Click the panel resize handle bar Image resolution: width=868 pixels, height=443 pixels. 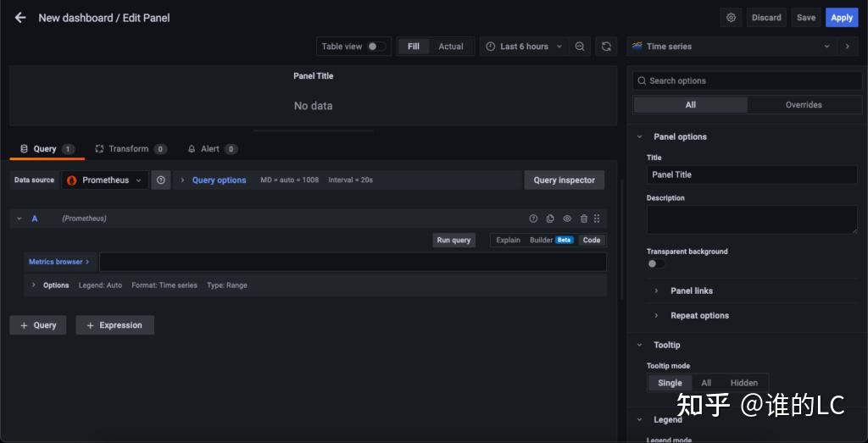tap(314, 131)
